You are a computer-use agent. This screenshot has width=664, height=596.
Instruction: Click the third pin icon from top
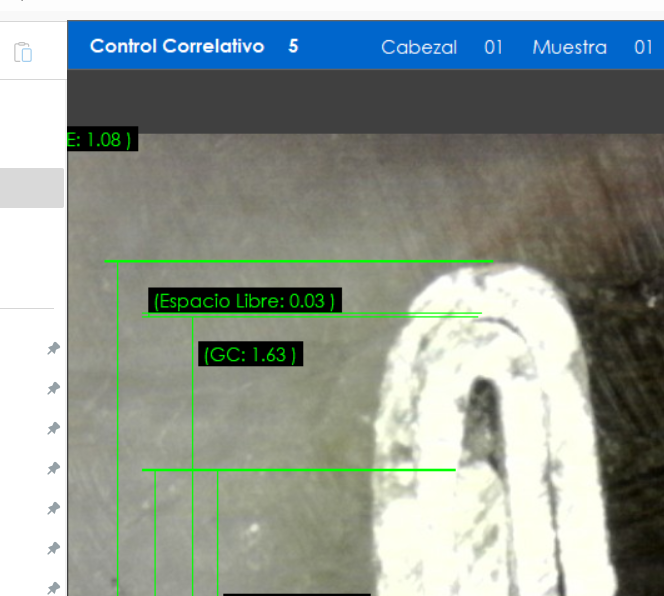click(x=53, y=428)
